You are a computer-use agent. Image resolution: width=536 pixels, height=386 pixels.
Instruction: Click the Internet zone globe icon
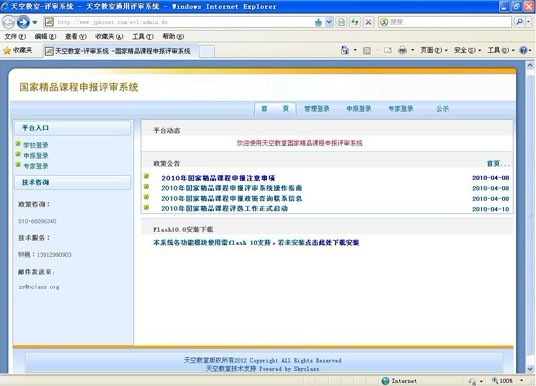385,381
